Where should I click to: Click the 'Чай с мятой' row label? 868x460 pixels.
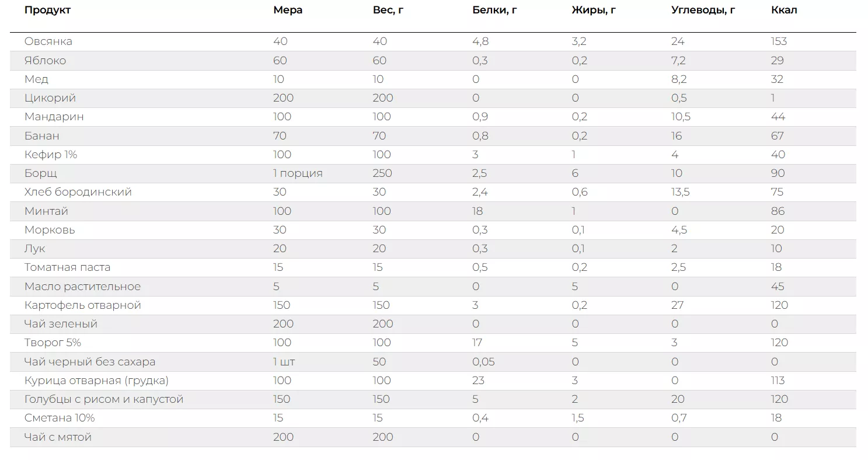(58, 437)
